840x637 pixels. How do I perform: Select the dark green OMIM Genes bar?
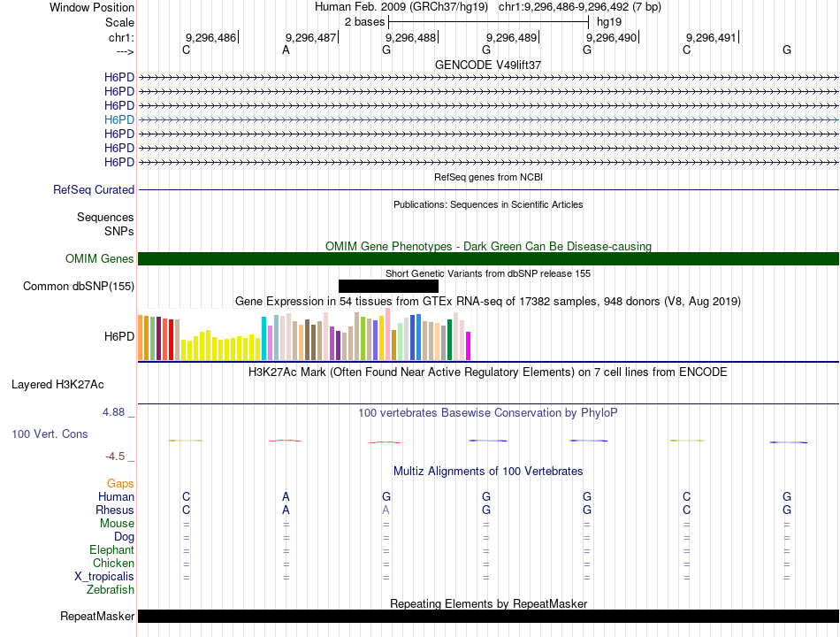488,258
